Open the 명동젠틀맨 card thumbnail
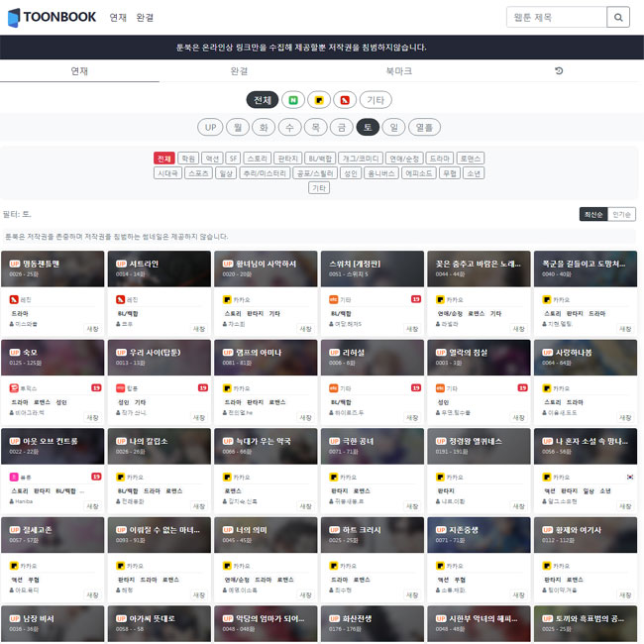This screenshot has width=644, height=644. [x=53, y=268]
